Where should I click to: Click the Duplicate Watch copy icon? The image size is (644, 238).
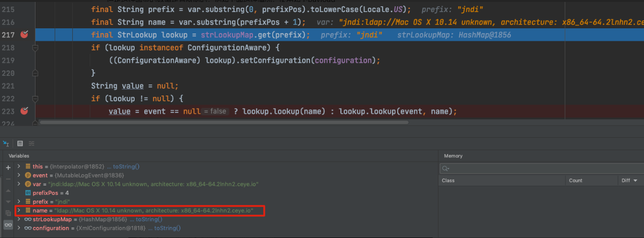(8, 213)
